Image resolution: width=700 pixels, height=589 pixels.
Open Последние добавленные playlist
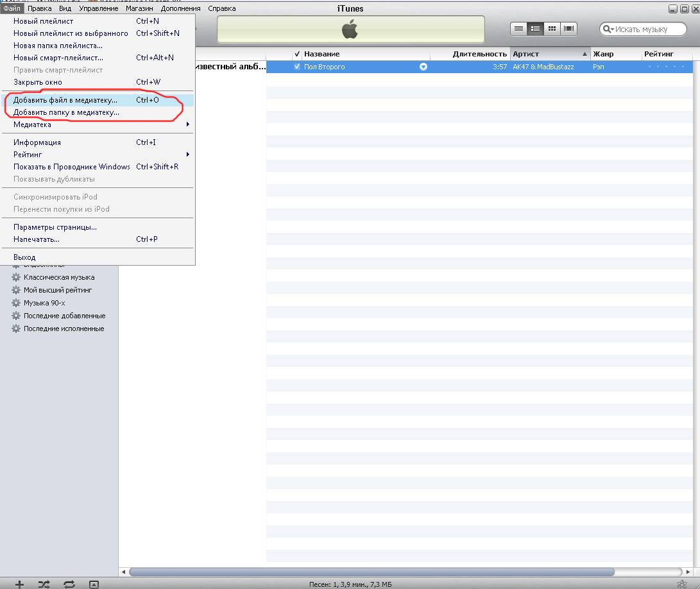(x=64, y=316)
